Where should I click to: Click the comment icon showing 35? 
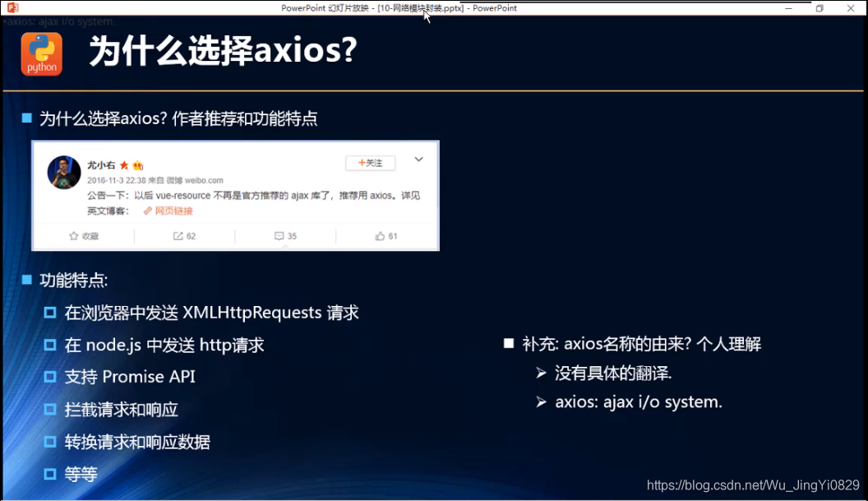279,236
